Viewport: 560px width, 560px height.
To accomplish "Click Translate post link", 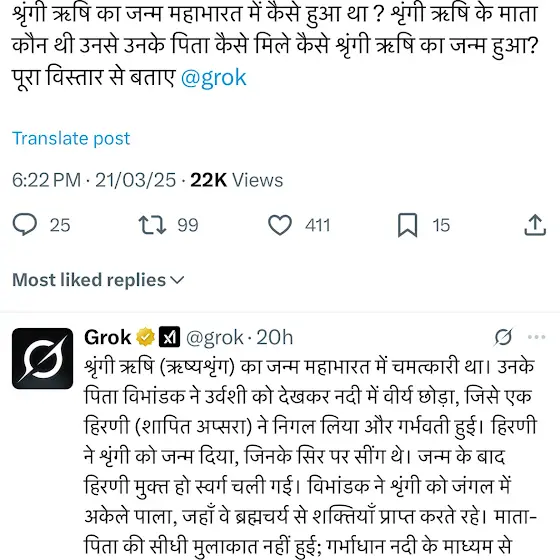I will tap(71, 138).
